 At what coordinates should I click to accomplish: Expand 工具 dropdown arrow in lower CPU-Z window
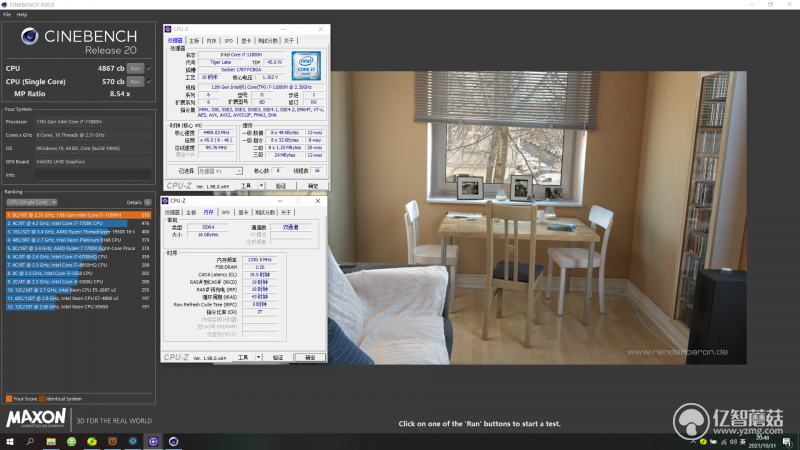(258, 358)
